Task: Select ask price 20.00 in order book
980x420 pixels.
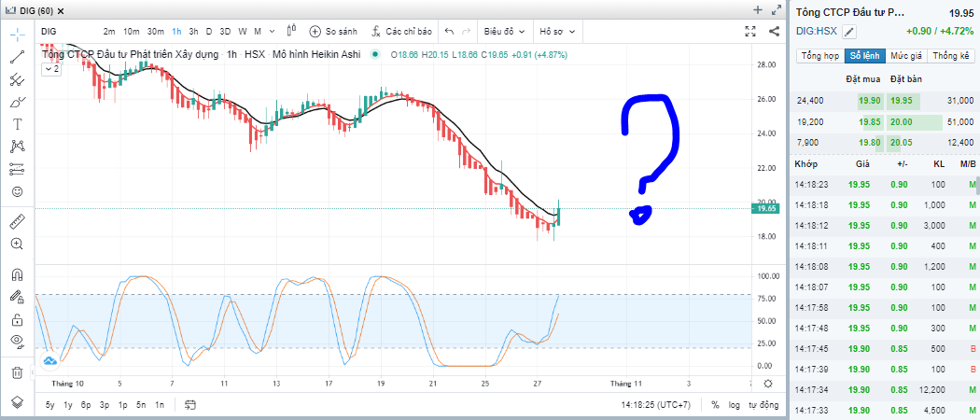Action: tap(903, 122)
